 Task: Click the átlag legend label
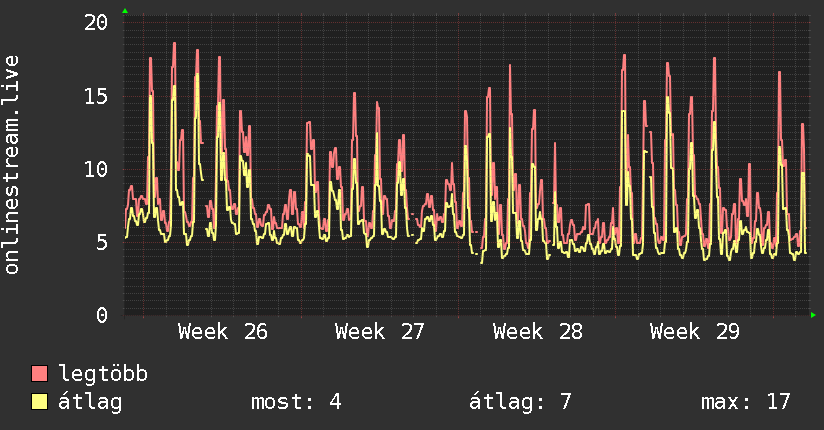click(90, 402)
